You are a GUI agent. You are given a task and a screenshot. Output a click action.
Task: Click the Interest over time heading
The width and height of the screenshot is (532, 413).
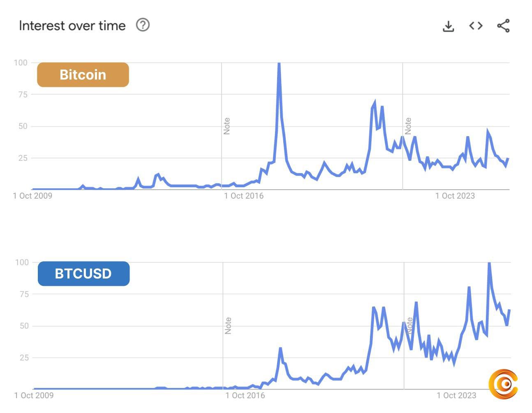pyautogui.click(x=72, y=26)
